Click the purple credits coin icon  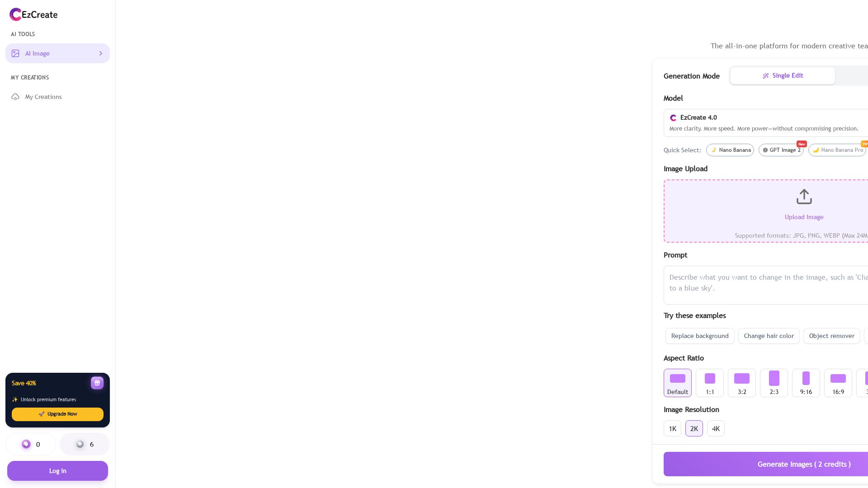[26, 444]
